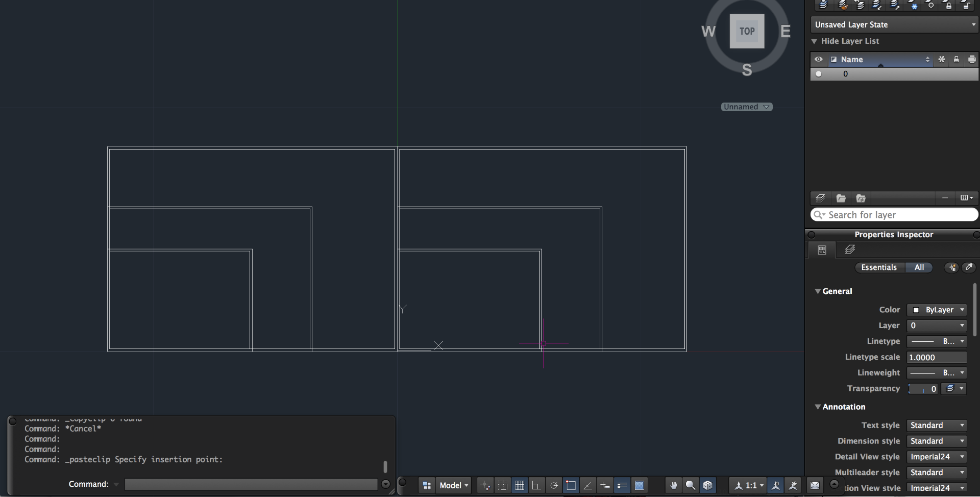Image resolution: width=980 pixels, height=497 pixels.
Task: Click the layout quick view icon in status bar
Action: (427, 486)
